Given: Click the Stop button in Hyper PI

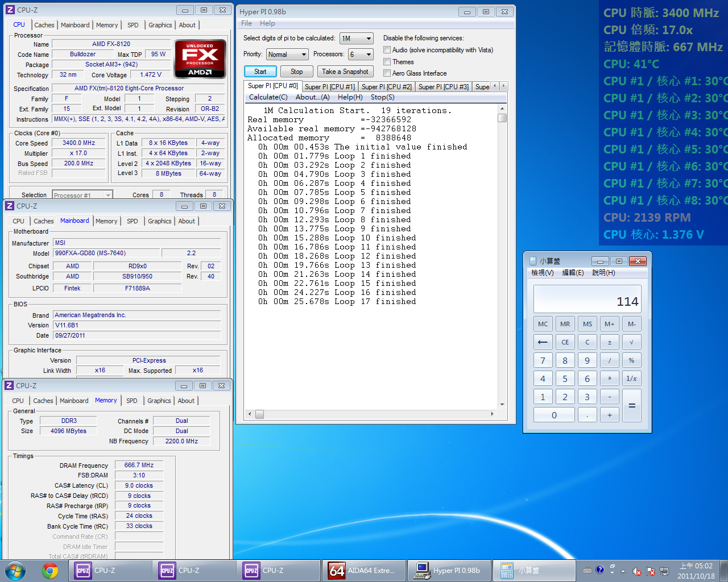Looking at the screenshot, I should (x=296, y=72).
